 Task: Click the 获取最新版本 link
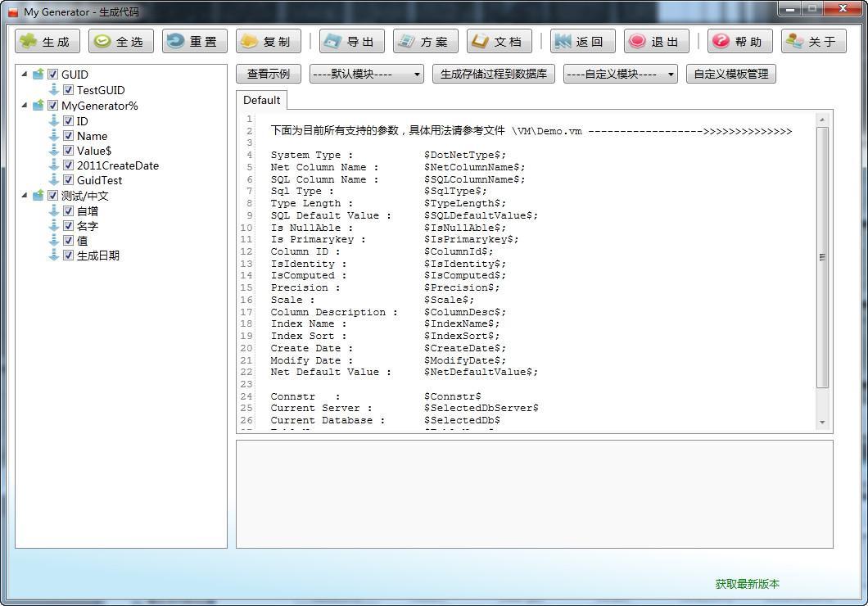tap(747, 584)
